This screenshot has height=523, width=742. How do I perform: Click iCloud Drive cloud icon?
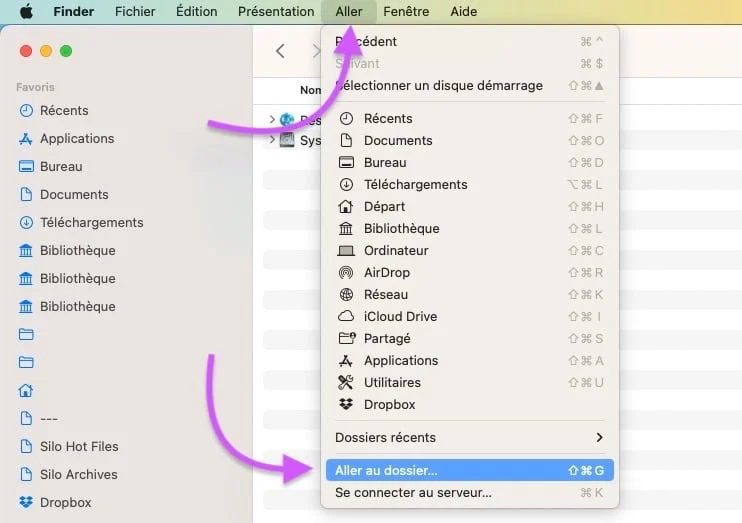pos(346,316)
